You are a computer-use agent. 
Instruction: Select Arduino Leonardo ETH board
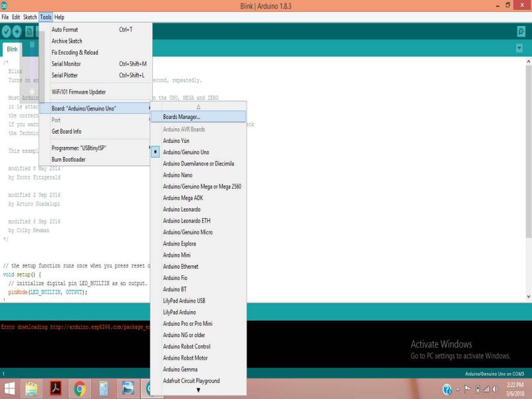(x=198, y=221)
